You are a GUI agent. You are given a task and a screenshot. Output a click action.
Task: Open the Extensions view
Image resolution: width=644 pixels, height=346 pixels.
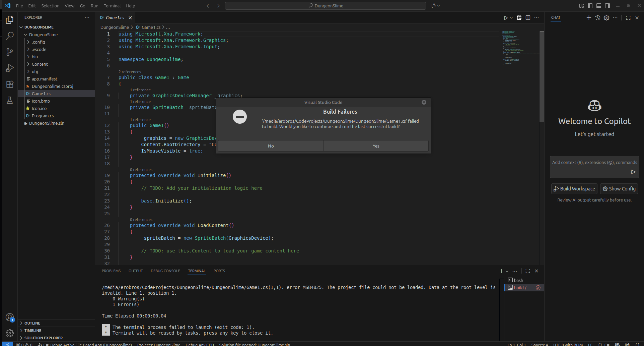[x=10, y=84]
